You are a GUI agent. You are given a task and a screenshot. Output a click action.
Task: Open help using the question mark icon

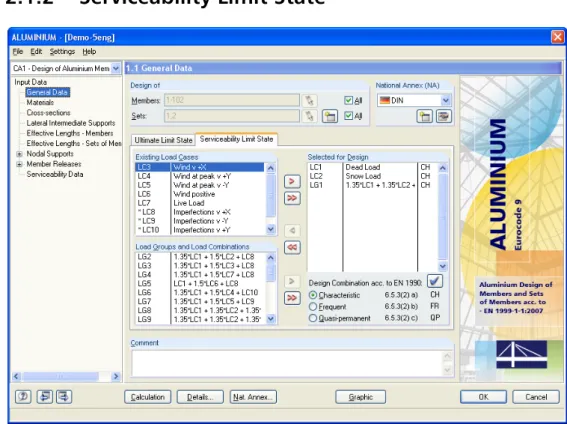click(23, 397)
